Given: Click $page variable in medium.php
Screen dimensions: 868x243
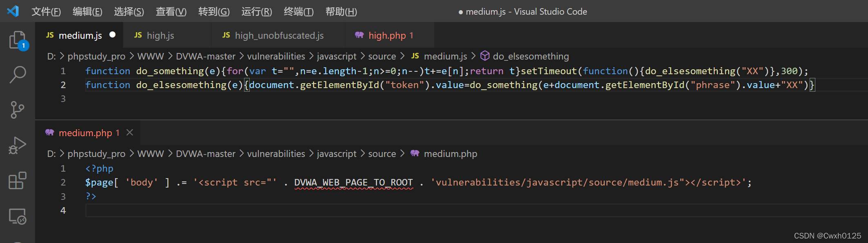Looking at the screenshot, I should click(x=99, y=182).
